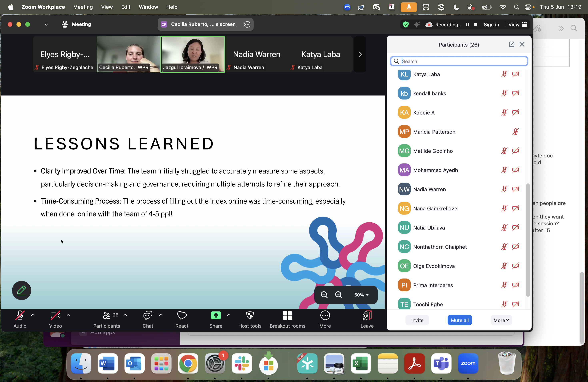This screenshot has height=382, width=588.
Task: Click the encryption shield icon
Action: [x=406, y=24]
